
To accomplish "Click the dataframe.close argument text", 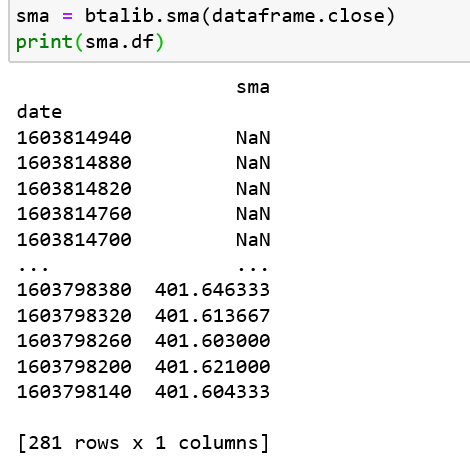I will [x=298, y=16].
